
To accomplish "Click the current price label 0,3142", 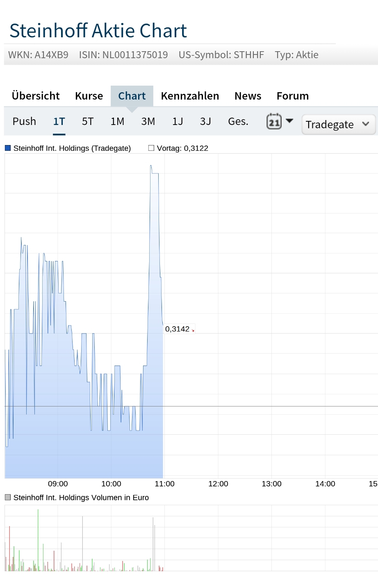I will pyautogui.click(x=178, y=329).
